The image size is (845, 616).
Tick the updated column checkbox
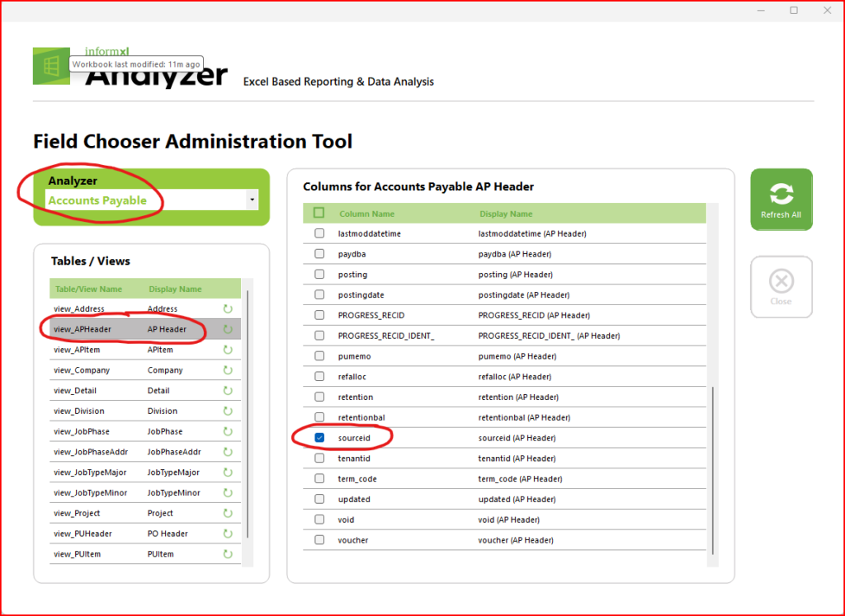tap(319, 499)
